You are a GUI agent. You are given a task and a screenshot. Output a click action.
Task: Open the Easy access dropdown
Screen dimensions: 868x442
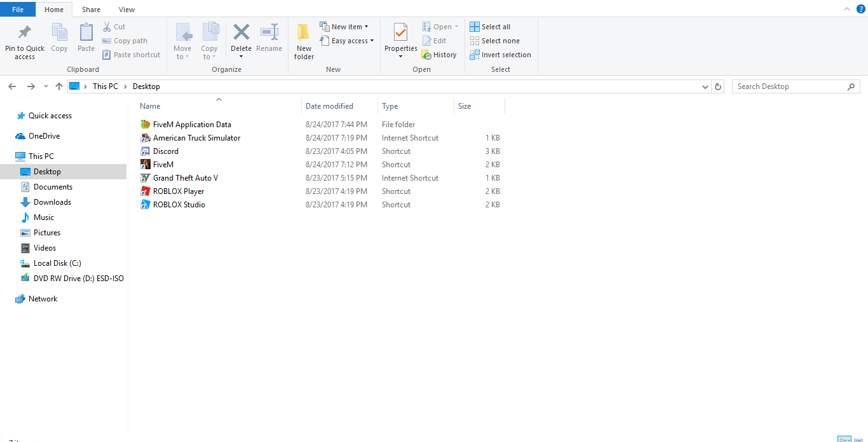[346, 41]
